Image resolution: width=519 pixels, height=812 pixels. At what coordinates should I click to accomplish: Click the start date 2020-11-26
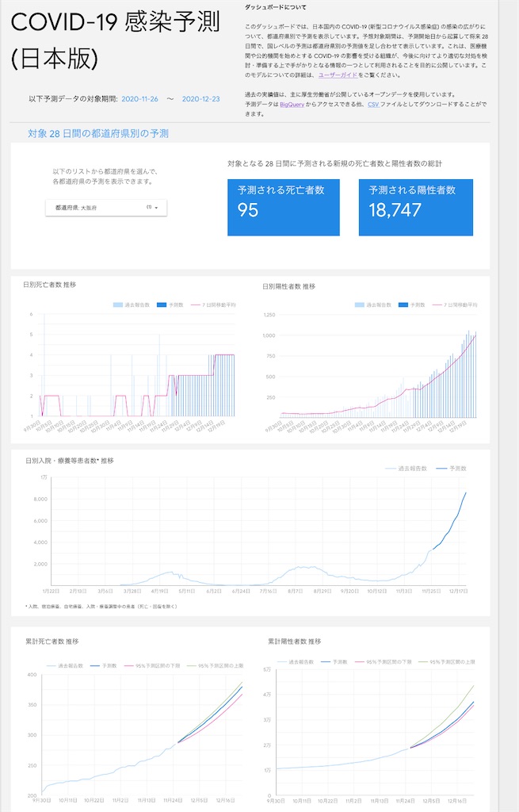tap(139, 99)
